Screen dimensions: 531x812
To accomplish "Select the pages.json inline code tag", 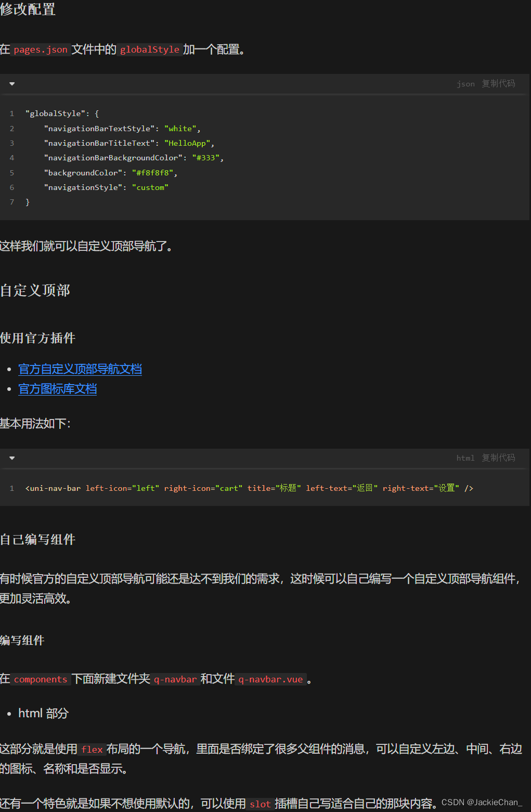I will pos(40,49).
